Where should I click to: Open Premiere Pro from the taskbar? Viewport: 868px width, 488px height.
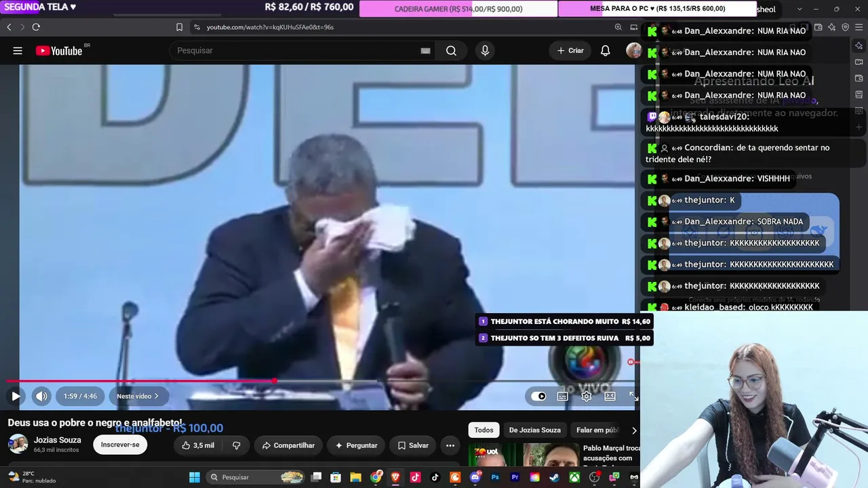coord(515,477)
